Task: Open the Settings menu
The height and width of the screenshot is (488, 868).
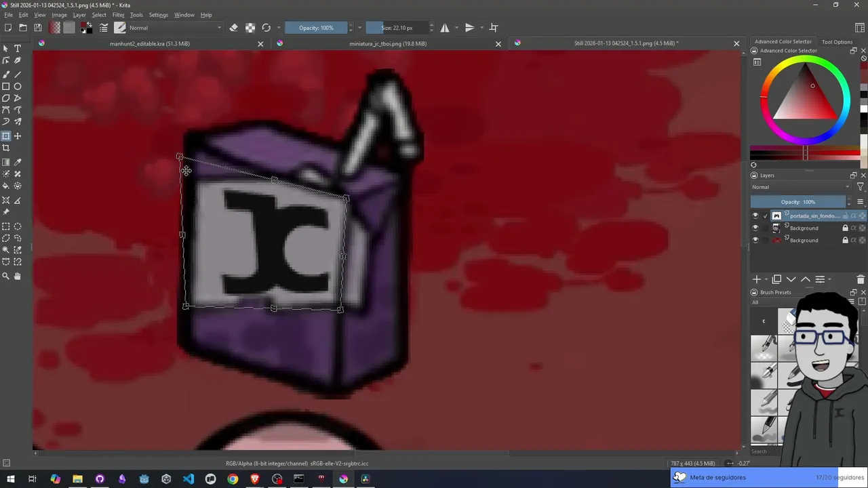Action: click(158, 15)
